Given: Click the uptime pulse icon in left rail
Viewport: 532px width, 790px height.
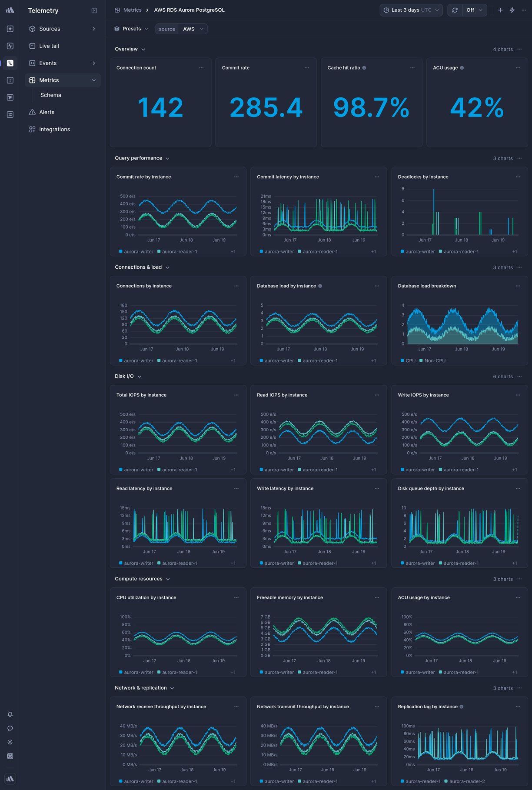Looking at the screenshot, I should tap(10, 46).
